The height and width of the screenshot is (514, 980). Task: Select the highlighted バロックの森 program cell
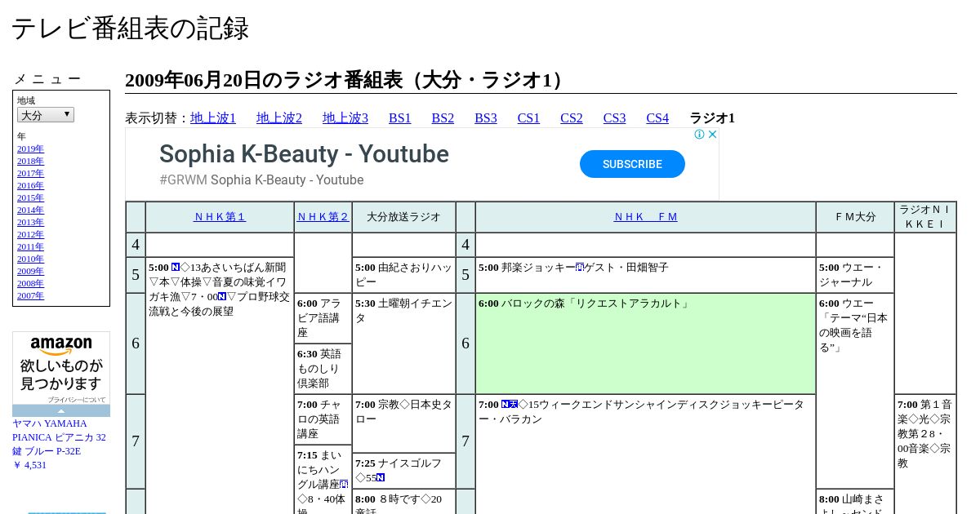pyautogui.click(x=645, y=343)
